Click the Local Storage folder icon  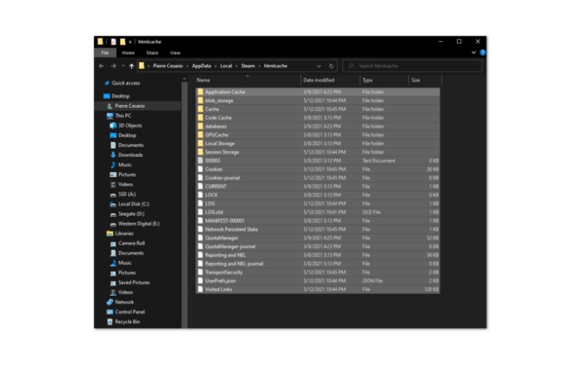click(201, 143)
